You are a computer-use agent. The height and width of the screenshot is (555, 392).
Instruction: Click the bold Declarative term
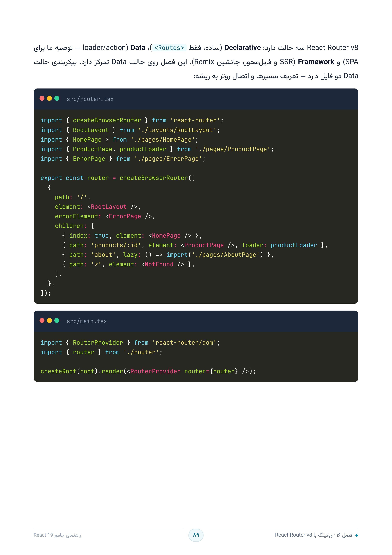pyautogui.click(x=243, y=48)
